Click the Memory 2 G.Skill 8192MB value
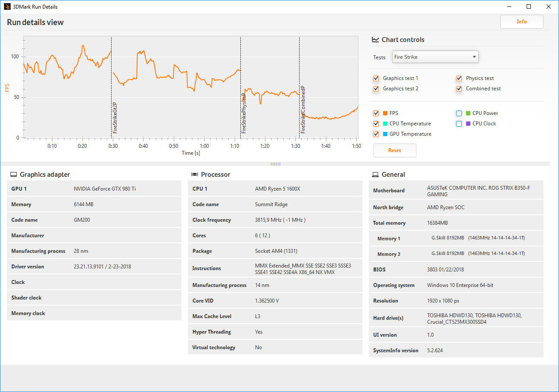 (478, 254)
